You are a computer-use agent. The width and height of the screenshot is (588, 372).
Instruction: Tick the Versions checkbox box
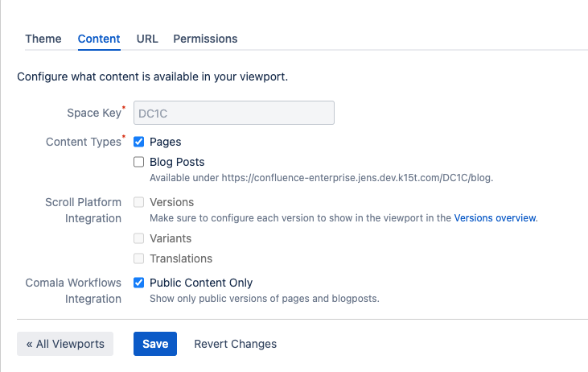(139, 202)
